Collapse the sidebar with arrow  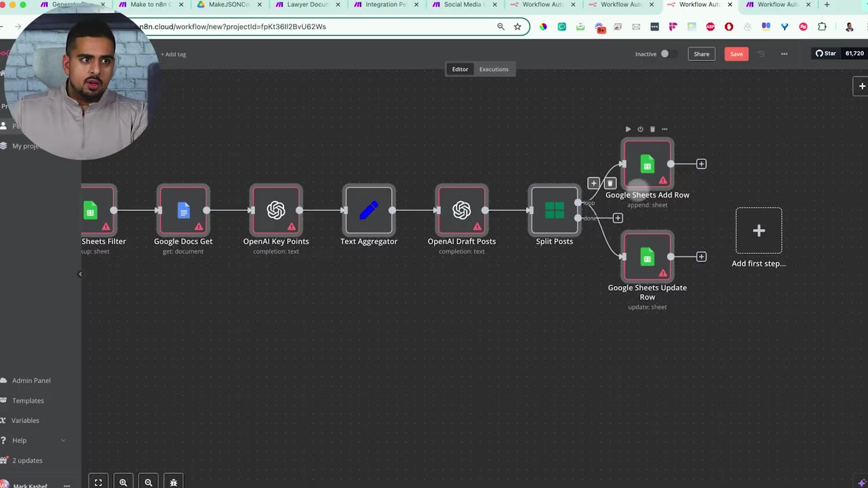80,274
